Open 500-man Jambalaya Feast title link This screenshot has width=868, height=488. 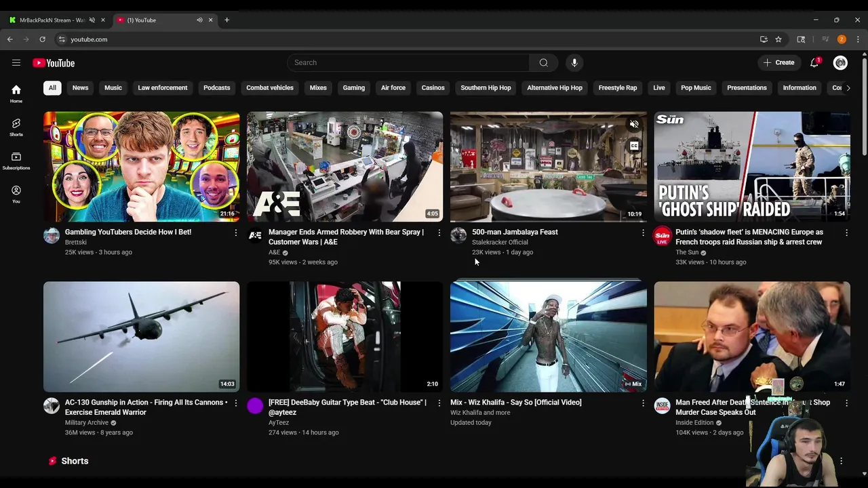pos(515,232)
